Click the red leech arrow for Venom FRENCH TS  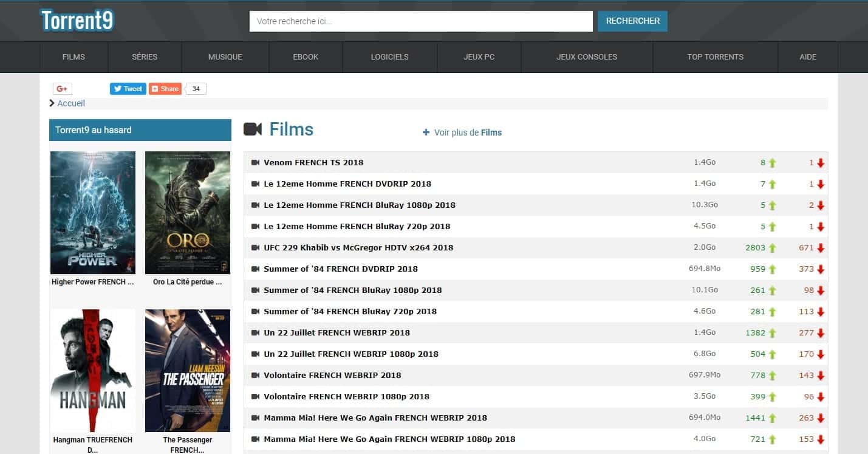click(x=821, y=162)
